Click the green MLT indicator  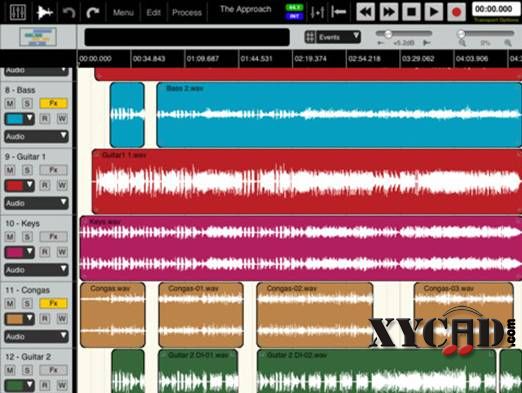294,7
